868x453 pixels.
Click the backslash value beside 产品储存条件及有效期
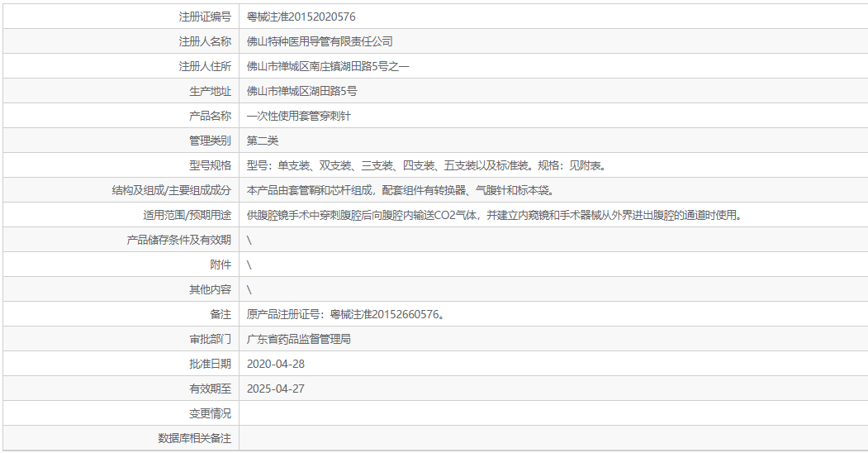[x=249, y=240]
